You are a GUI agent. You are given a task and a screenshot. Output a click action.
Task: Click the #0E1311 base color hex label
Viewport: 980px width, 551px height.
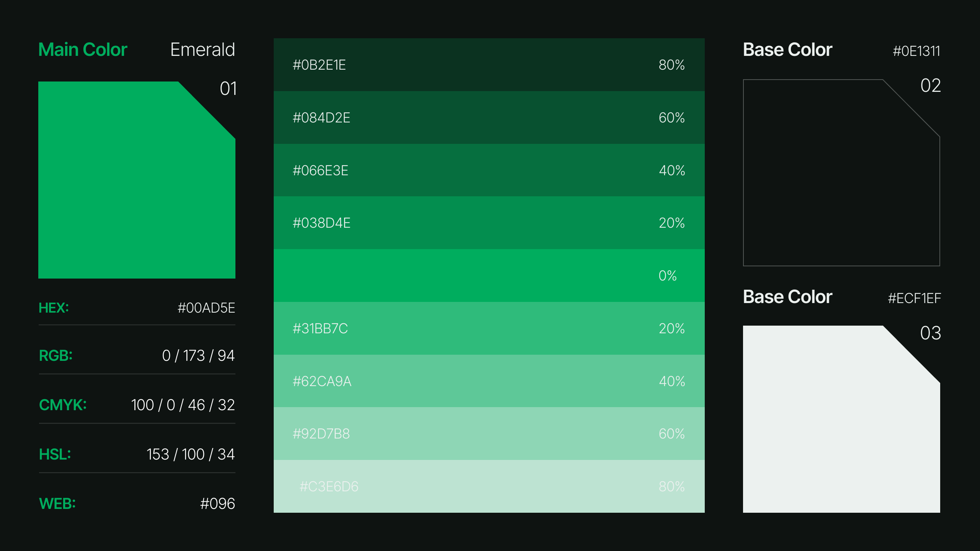916,51
